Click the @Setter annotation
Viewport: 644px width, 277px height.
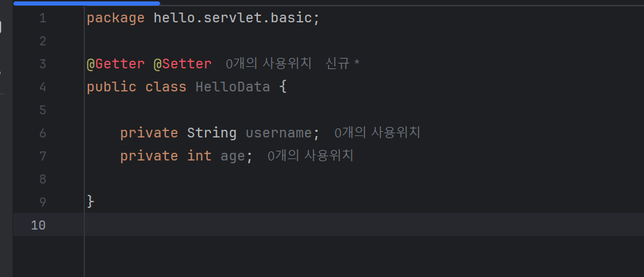point(183,64)
